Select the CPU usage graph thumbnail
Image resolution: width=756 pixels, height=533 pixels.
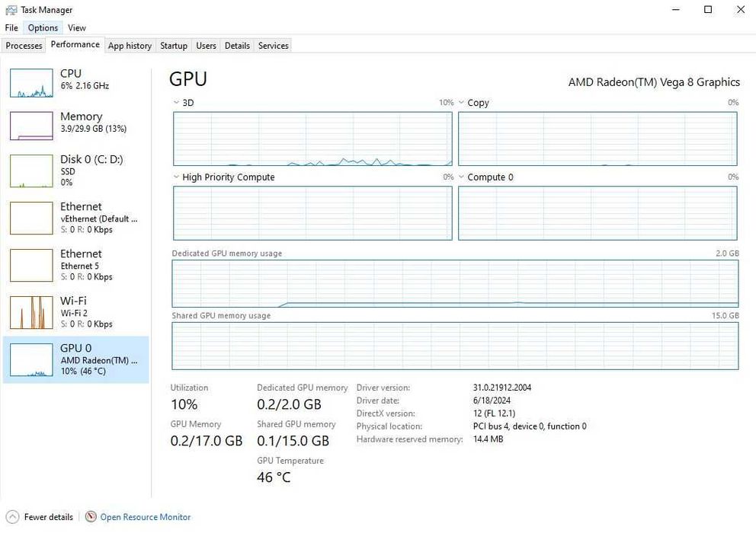[31, 82]
